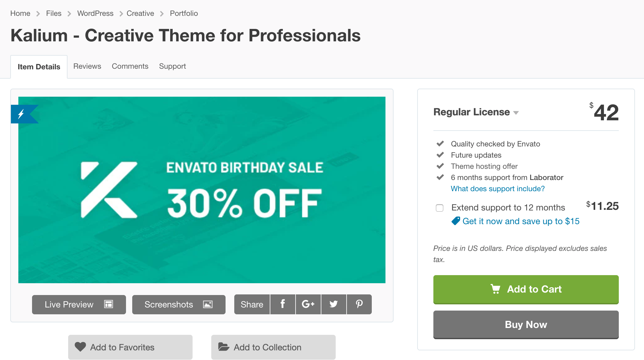Select the Item Details tab
Image resolution: width=644 pixels, height=360 pixels.
[x=39, y=66]
